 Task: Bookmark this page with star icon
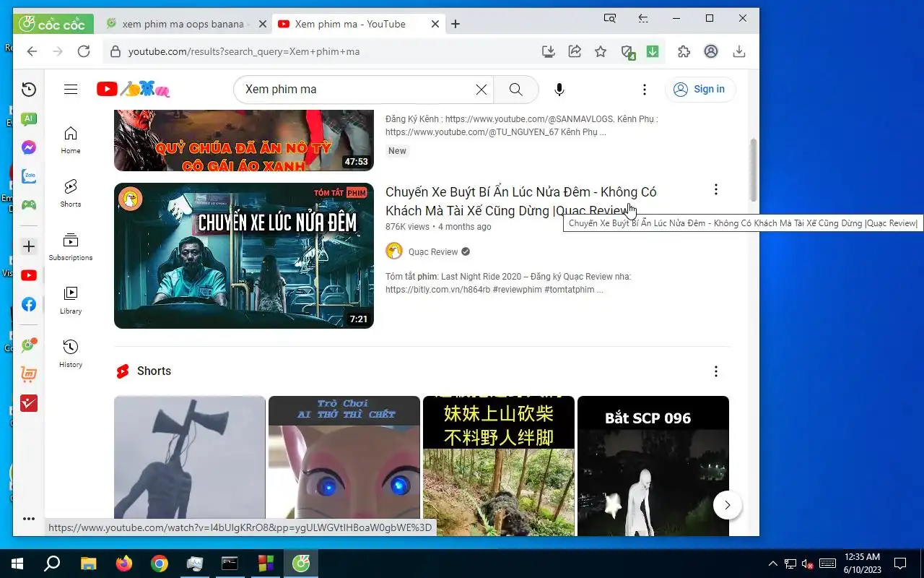pyautogui.click(x=601, y=51)
